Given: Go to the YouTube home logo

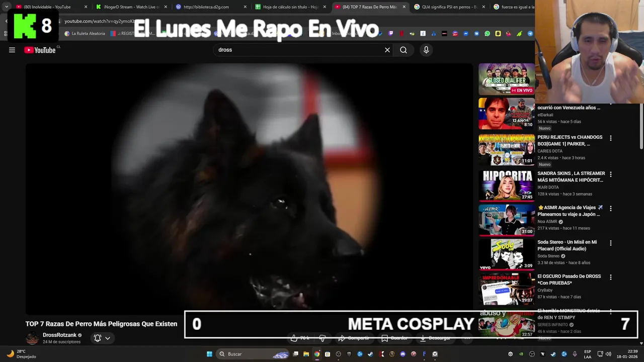Looking at the screenshot, I should [40, 50].
